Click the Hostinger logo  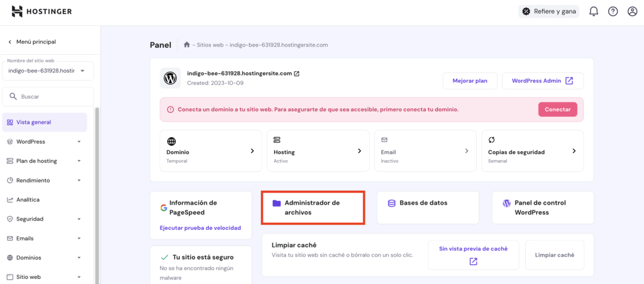pos(42,11)
